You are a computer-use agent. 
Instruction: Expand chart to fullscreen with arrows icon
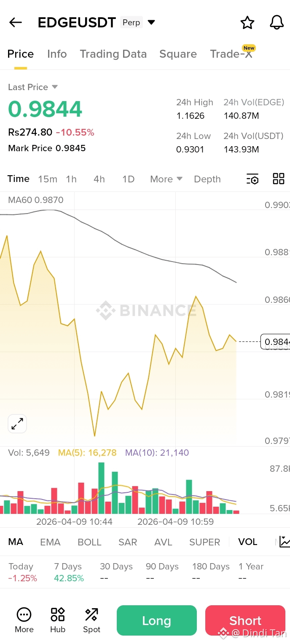[x=17, y=424]
